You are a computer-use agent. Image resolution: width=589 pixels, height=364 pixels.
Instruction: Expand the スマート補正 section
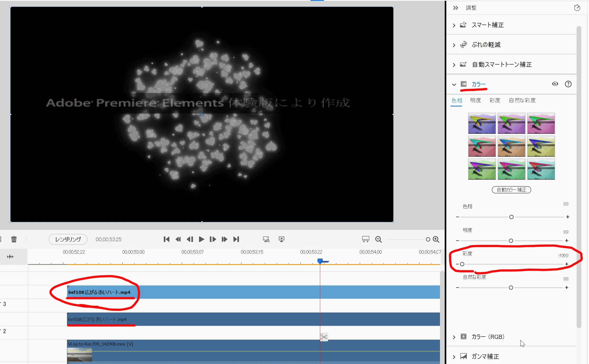point(454,25)
